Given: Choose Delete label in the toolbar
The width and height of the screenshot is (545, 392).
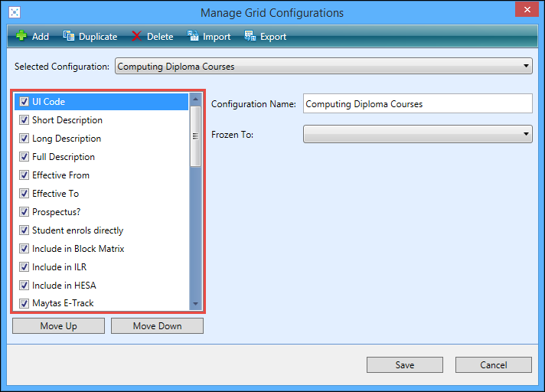Looking at the screenshot, I should click(160, 37).
